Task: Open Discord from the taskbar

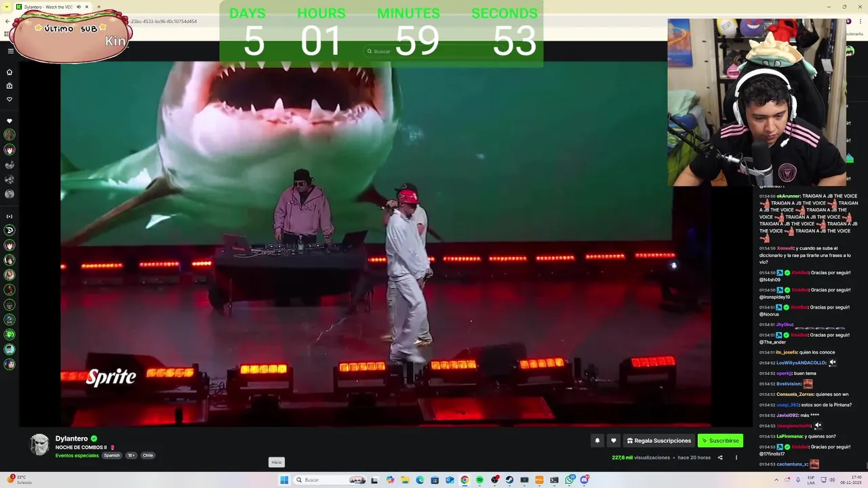Action: click(x=585, y=480)
